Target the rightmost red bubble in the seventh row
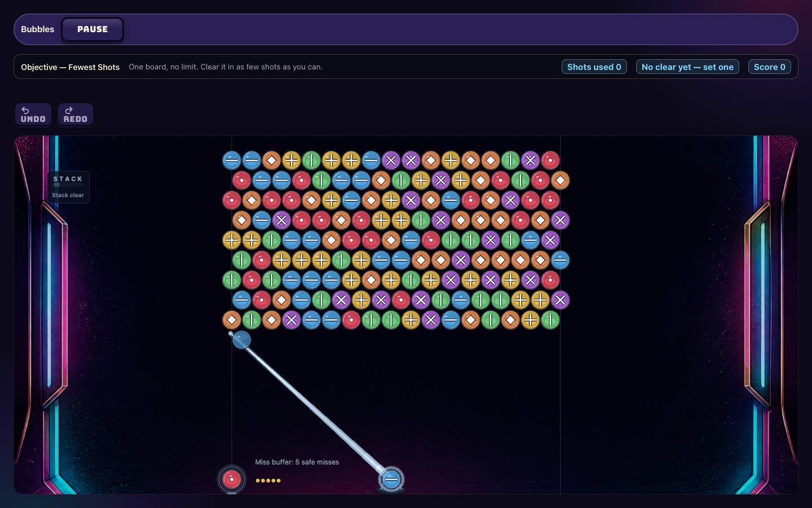 (550, 280)
